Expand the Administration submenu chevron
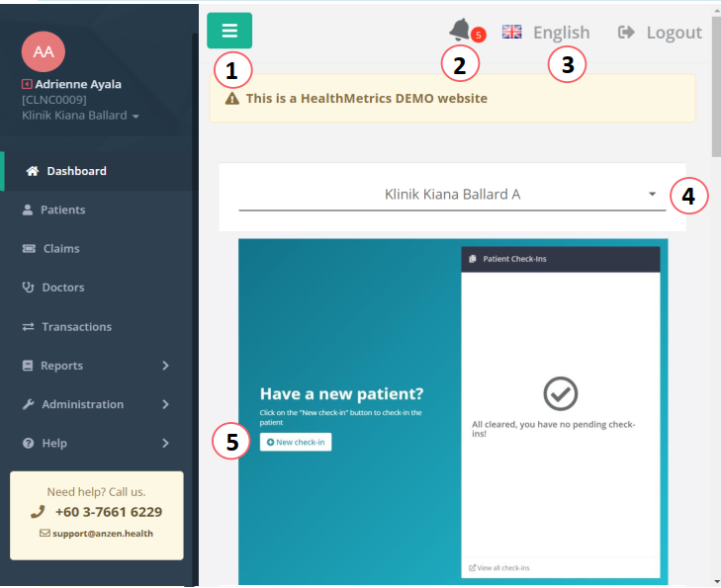The height and width of the screenshot is (588, 721). point(165,404)
